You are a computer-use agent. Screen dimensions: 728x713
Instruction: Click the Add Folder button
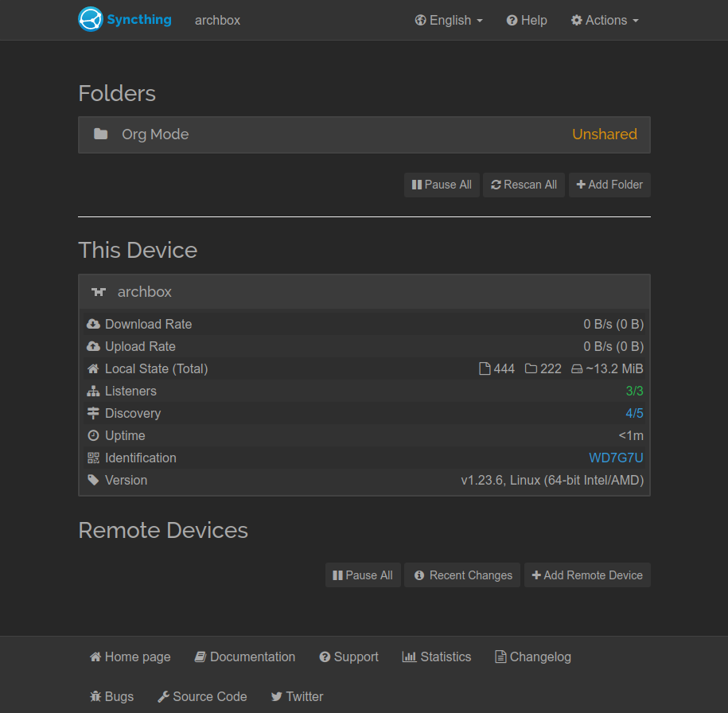tap(609, 185)
